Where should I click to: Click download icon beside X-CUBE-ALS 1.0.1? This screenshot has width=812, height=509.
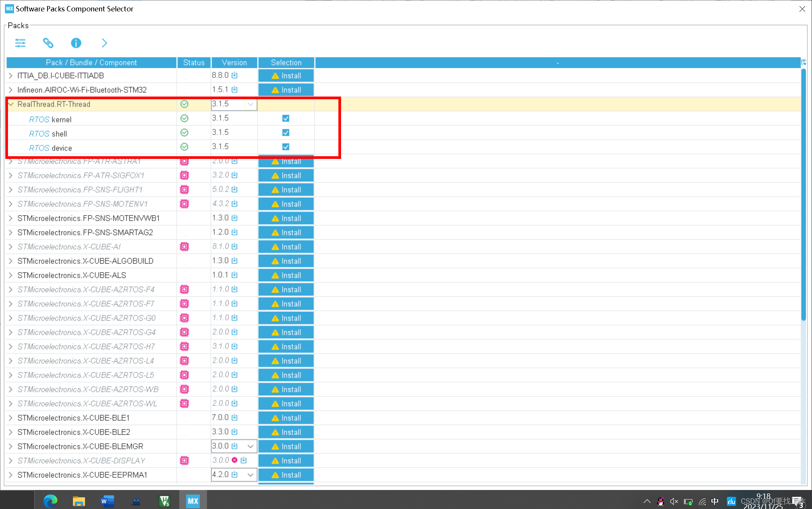pyautogui.click(x=235, y=275)
